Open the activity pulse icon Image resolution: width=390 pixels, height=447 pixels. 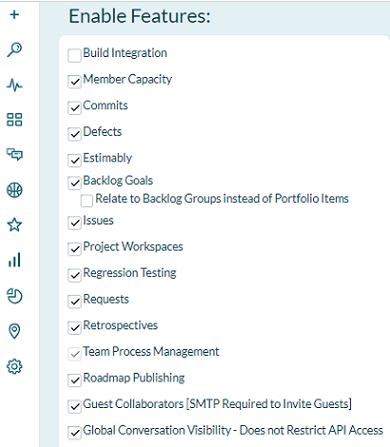pos(14,85)
